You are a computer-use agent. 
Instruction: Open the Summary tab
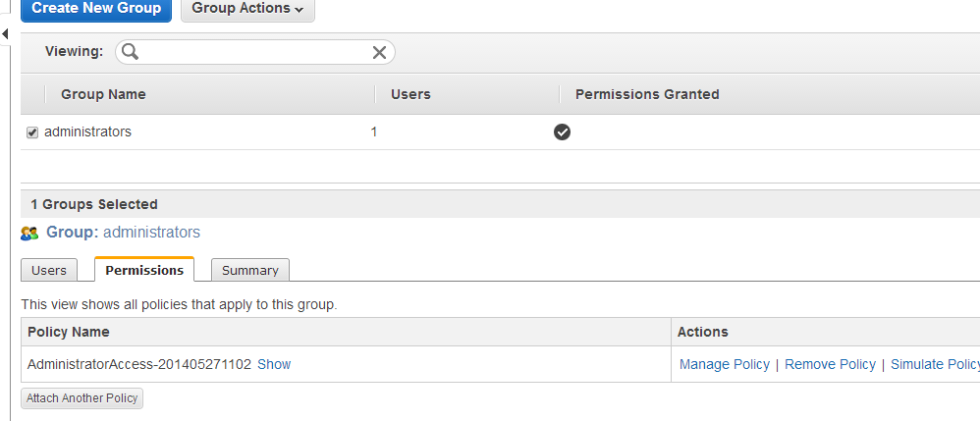(x=250, y=271)
